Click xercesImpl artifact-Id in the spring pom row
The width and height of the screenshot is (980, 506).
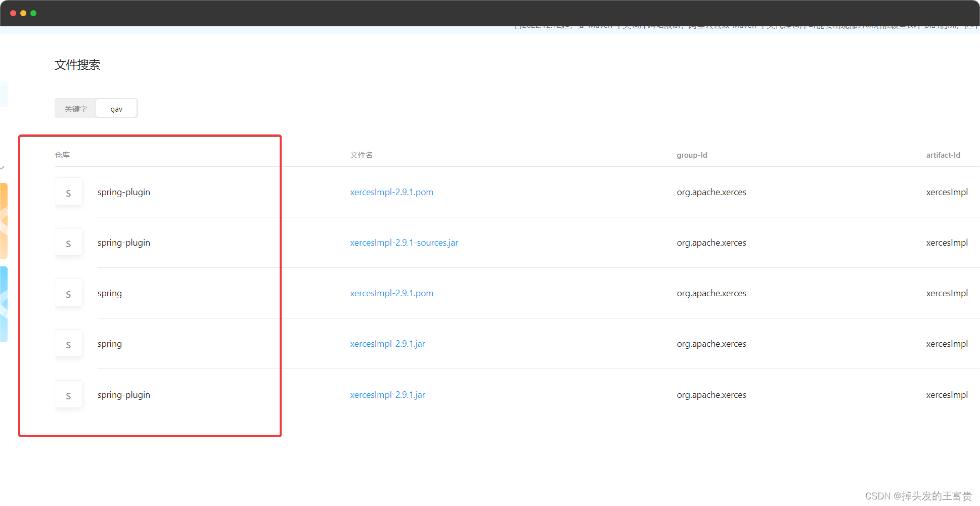(947, 293)
